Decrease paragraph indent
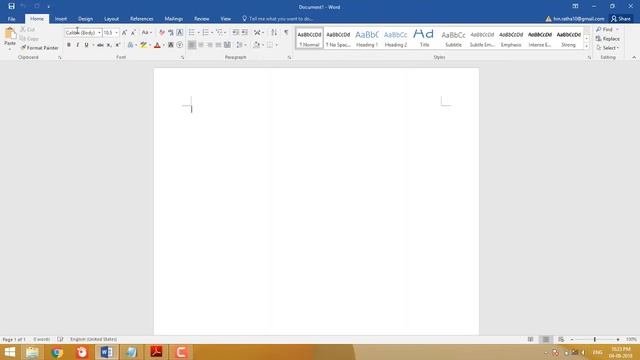This screenshot has width=640, height=360. [236, 32]
